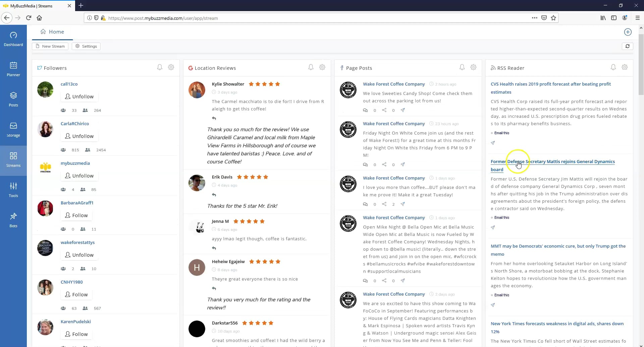Open Bots in the sidebar
This screenshot has height=347, width=644.
tap(13, 221)
